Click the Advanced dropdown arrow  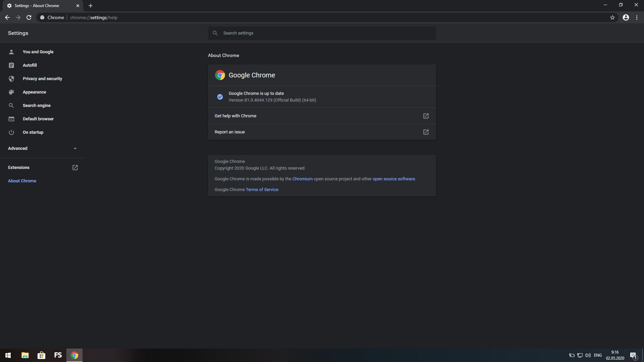[75, 148]
